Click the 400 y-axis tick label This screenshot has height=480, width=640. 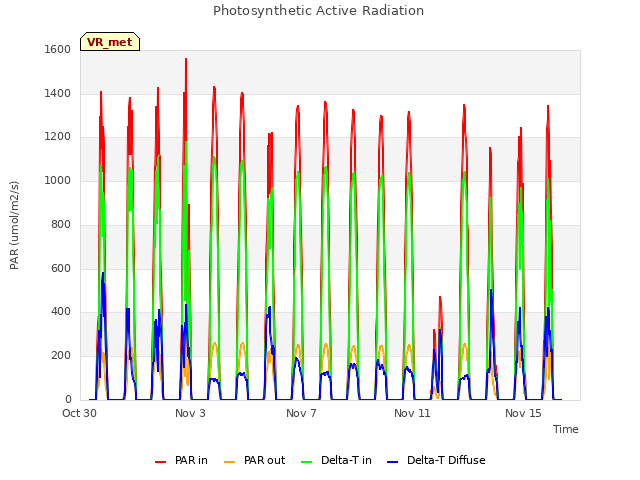(x=61, y=311)
